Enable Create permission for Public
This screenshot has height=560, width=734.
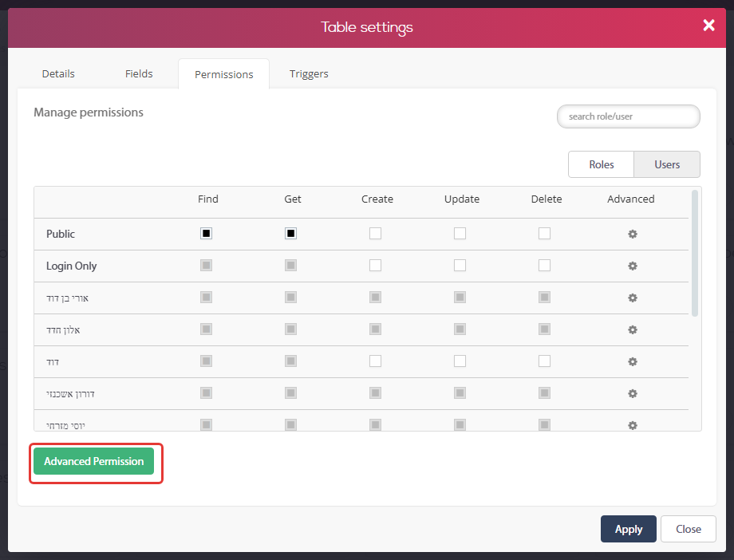pyautogui.click(x=376, y=233)
